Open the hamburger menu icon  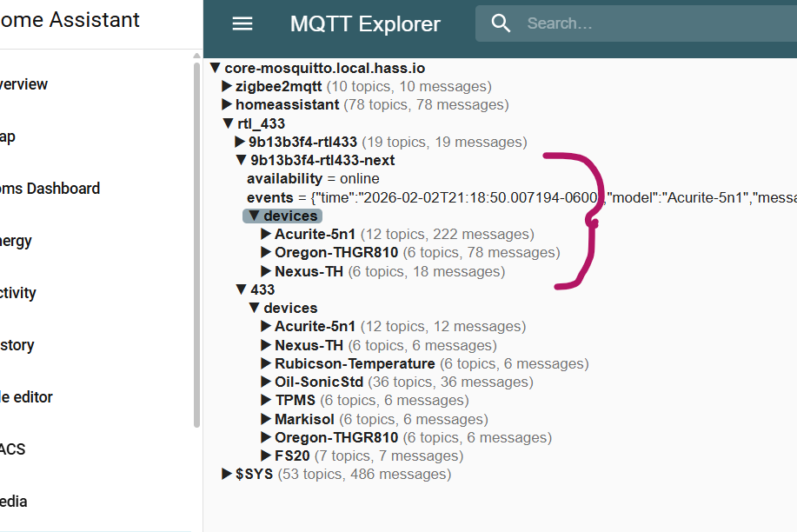pyautogui.click(x=242, y=24)
